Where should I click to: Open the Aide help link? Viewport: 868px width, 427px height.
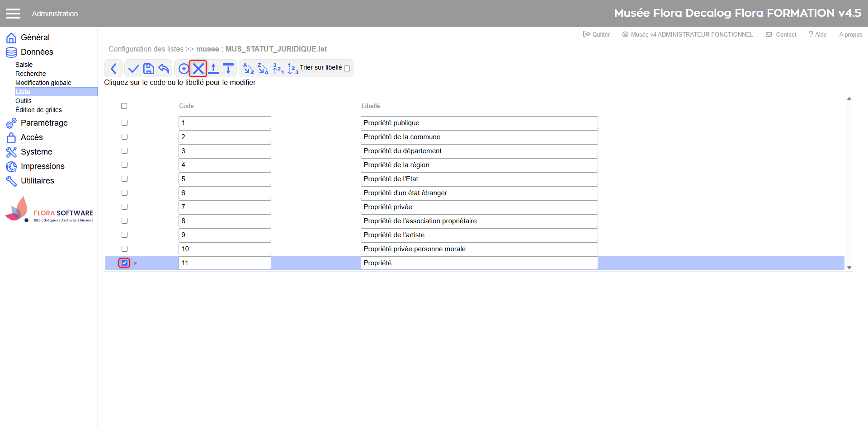tap(818, 34)
